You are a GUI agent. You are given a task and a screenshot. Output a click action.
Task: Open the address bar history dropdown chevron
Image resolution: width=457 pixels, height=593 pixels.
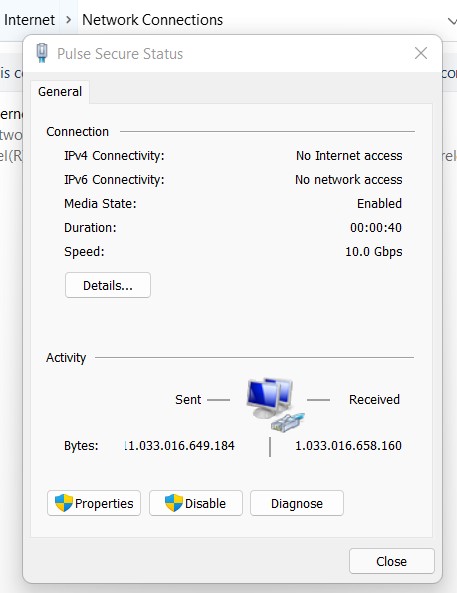coord(452,21)
